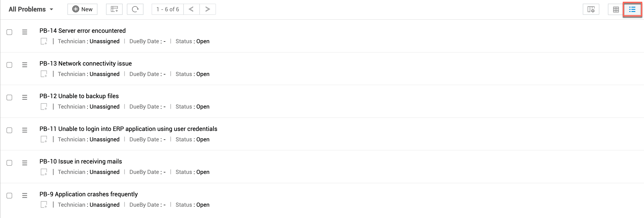Add note icon for PB-14
644x218 pixels.
tap(44, 41)
